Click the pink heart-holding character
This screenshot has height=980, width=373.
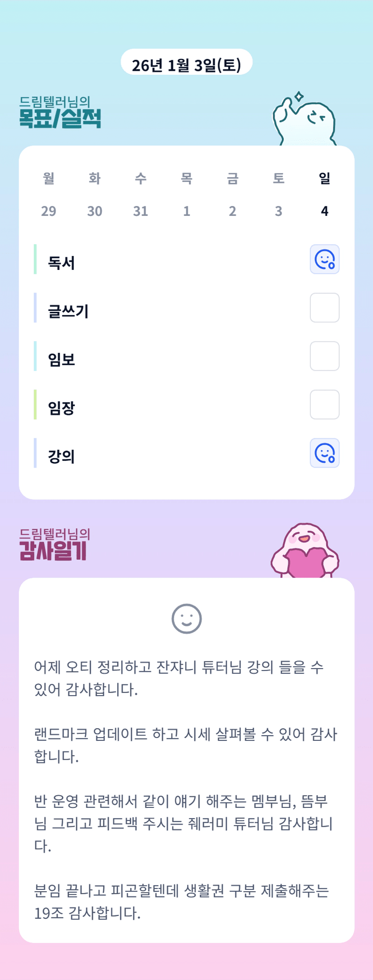[305, 552]
